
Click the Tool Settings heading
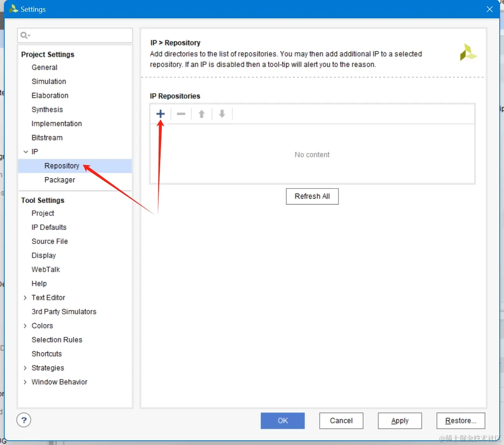point(43,200)
